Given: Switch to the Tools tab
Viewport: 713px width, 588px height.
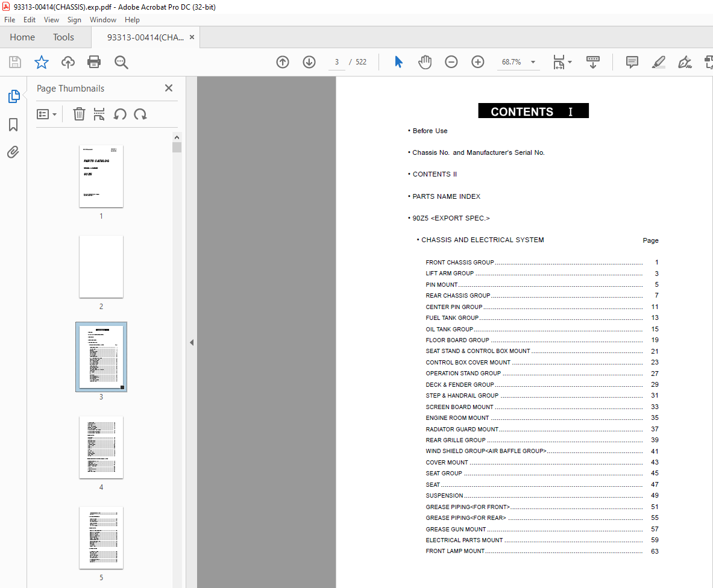Looking at the screenshot, I should coord(63,37).
